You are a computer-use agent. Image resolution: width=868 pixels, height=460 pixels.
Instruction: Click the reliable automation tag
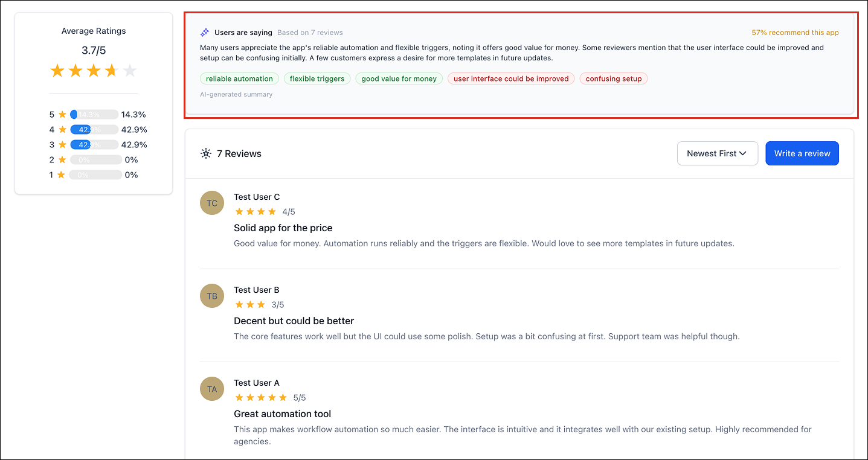[x=239, y=78]
